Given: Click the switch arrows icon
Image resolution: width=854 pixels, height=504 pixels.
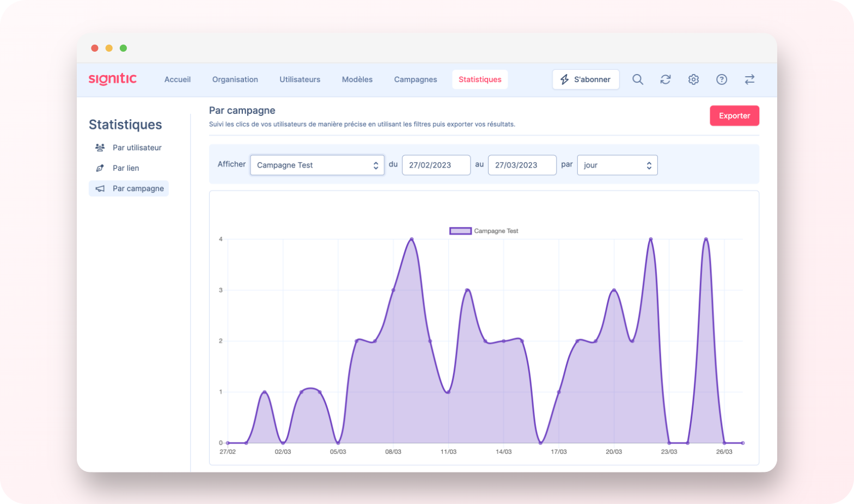Looking at the screenshot, I should click(x=749, y=79).
